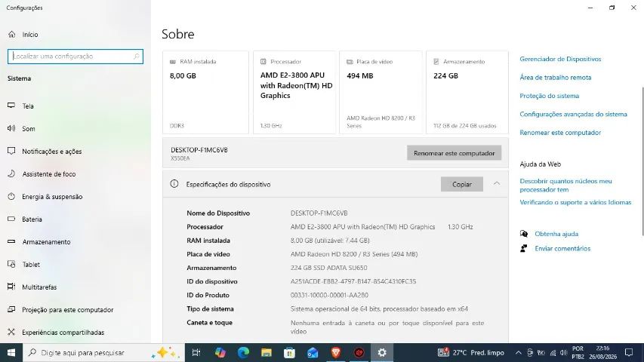Click the Armazenamento sidebar drive icon
This screenshot has width=644, height=362.
11,242
